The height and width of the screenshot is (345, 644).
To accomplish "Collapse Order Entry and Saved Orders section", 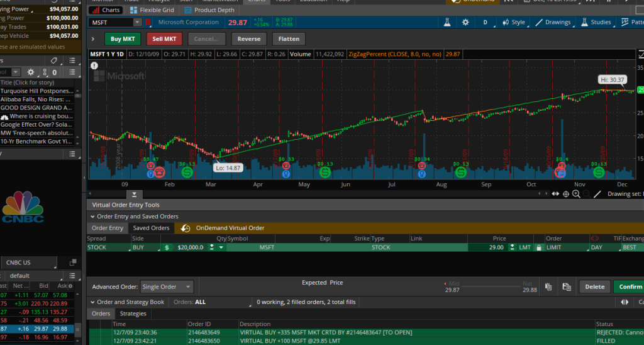I will [x=93, y=217].
